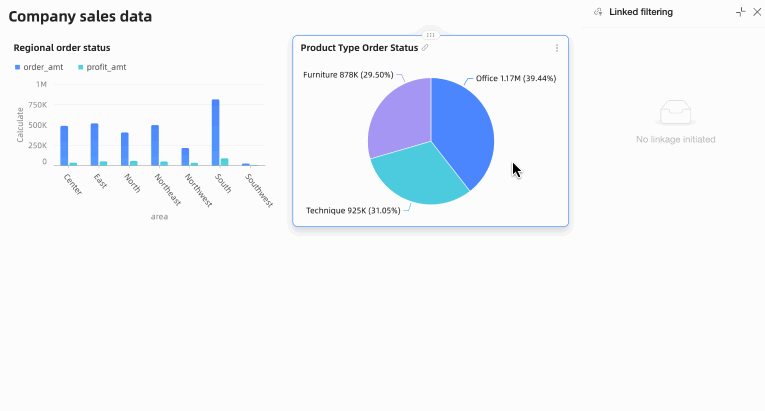
Task: Collapse the Linked filtering panel with shrink icon
Action: [x=741, y=12]
